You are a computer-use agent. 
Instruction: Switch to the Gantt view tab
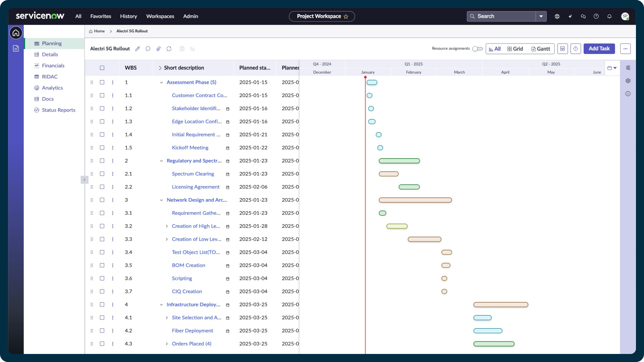coord(541,49)
